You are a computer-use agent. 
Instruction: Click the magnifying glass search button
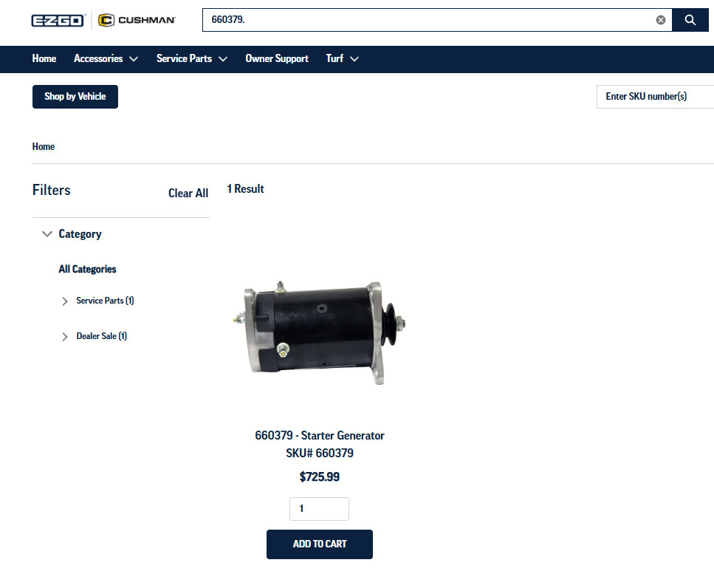coord(690,20)
